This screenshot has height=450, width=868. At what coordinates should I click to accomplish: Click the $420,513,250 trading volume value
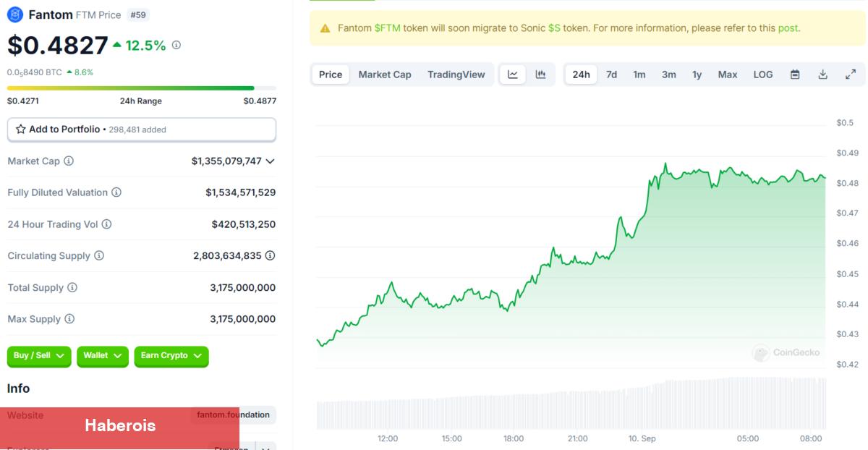pyautogui.click(x=244, y=224)
